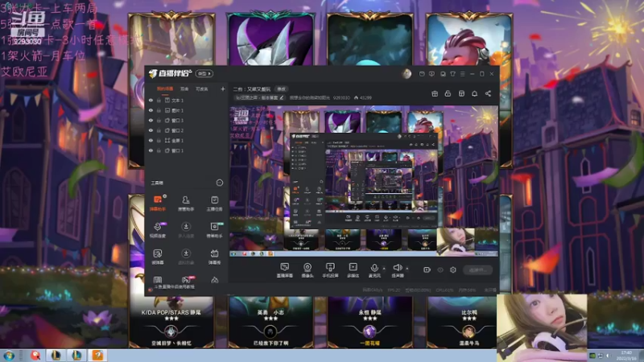Lock the 全屏 1 layer
The height and width of the screenshot is (362, 644).
click(159, 140)
